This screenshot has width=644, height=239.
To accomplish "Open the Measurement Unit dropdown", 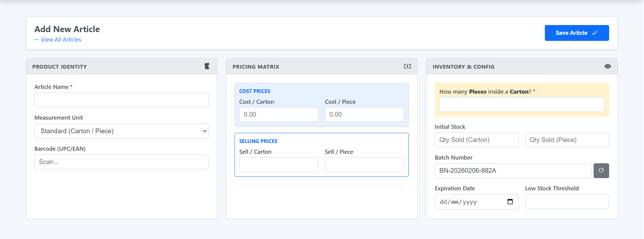I will (x=121, y=131).
